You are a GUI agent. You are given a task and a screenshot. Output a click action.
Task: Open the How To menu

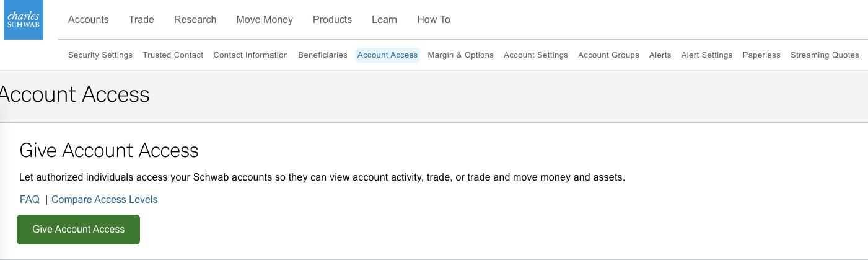tap(434, 20)
